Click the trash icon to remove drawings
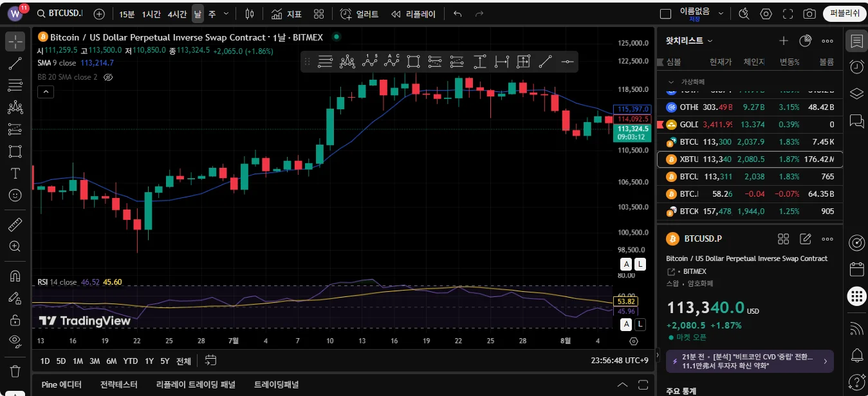Image resolution: width=868 pixels, height=396 pixels. [15, 371]
